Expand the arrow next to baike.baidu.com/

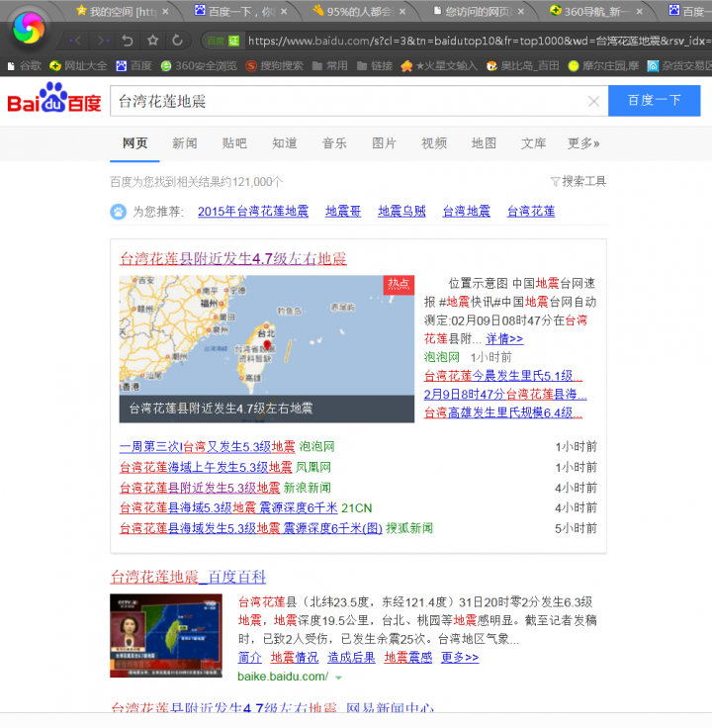pyautogui.click(x=339, y=678)
